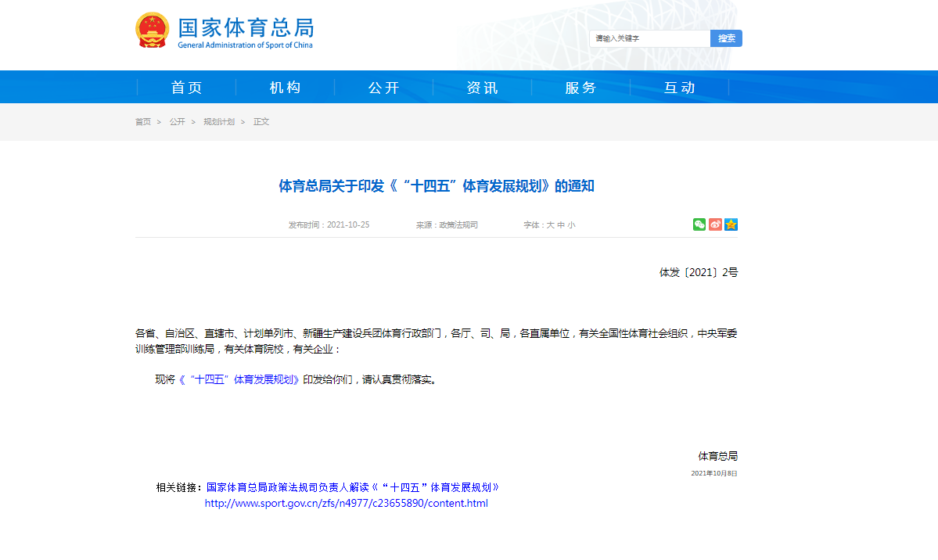Viewport: 938px width, 560px height.
Task: Click the date 2021年10月8日
Action: tap(714, 473)
